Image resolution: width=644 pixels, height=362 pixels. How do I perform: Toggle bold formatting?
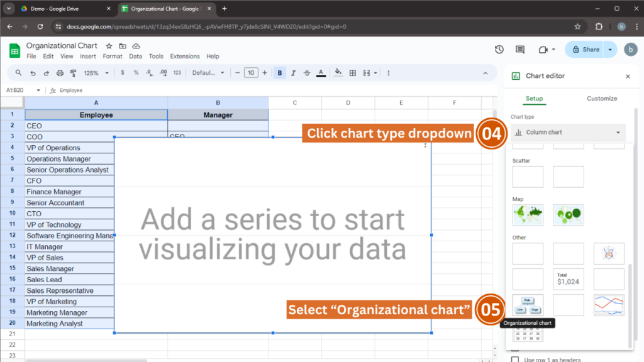279,72
